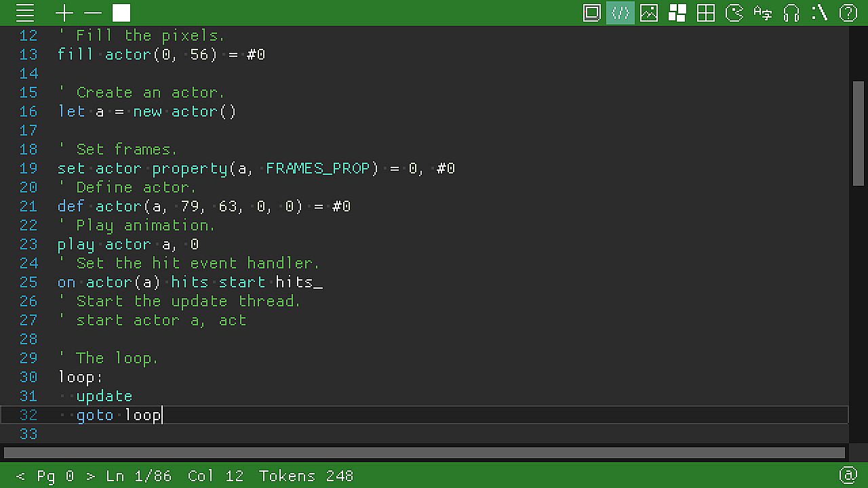Viewport: 868px width, 488px height.
Task: Click the 'Tokens 248' status entry
Action: point(306,476)
